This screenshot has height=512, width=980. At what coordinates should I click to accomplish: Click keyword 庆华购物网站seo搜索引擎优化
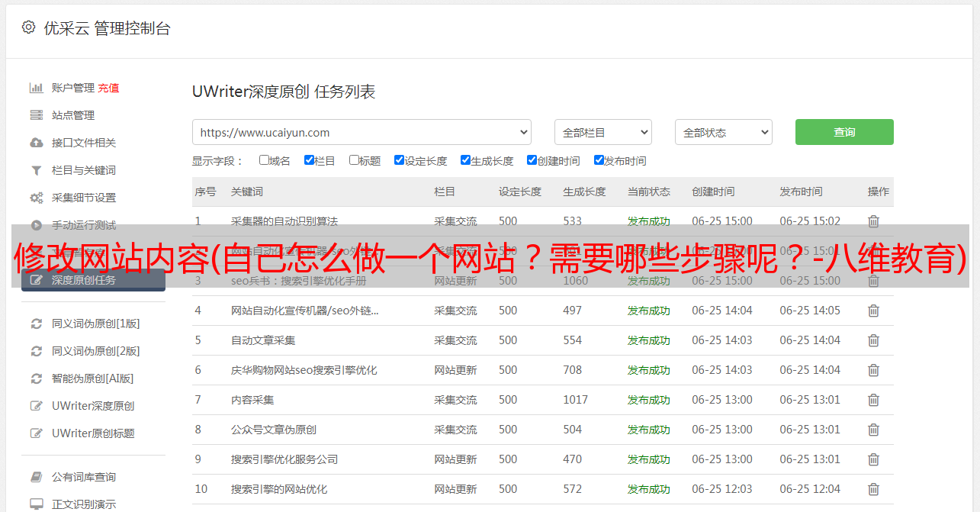click(304, 370)
